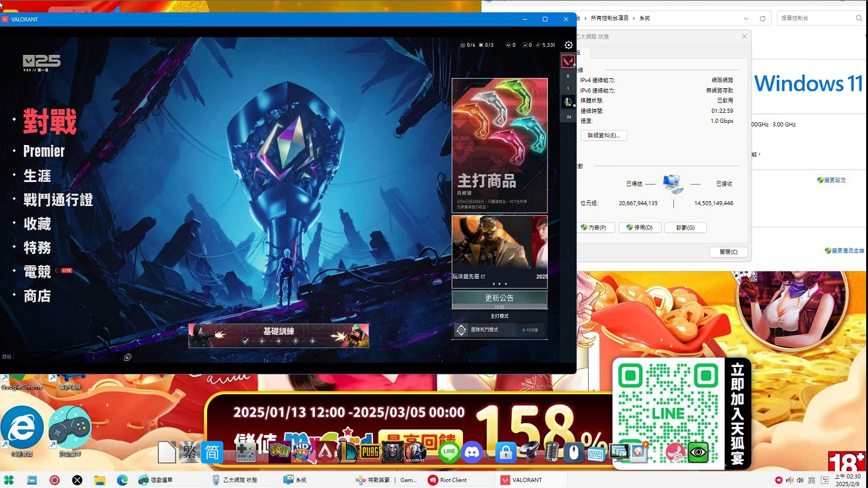
Task: Open the IE browser desktop shortcut
Action: 22,431
